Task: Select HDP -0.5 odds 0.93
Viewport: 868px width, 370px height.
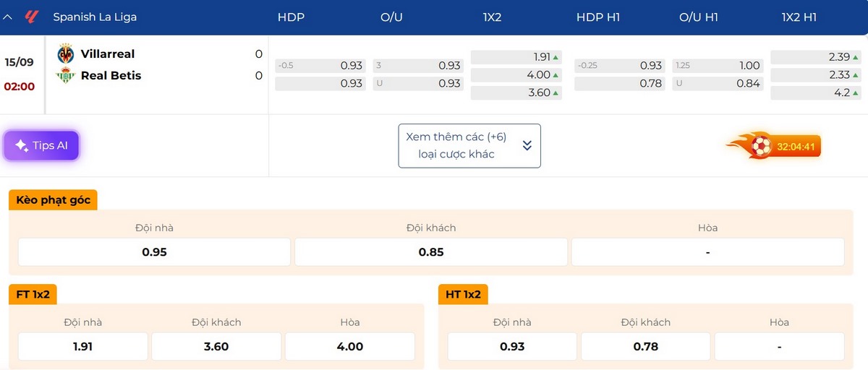Action: pyautogui.click(x=320, y=65)
